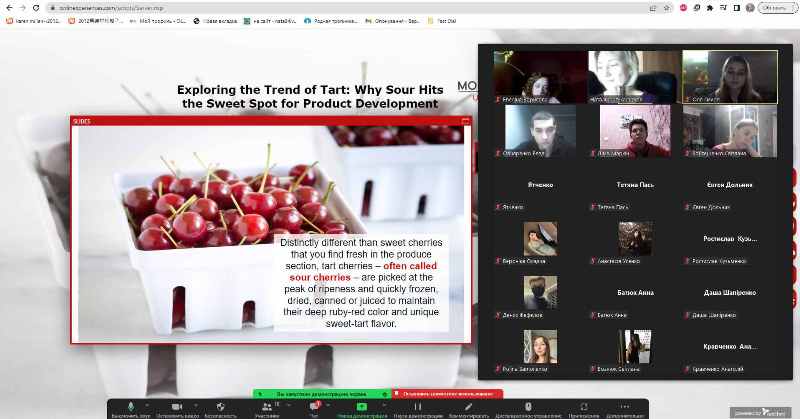Open the More three-dots menu
This screenshot has width=800, height=419.
point(624,409)
